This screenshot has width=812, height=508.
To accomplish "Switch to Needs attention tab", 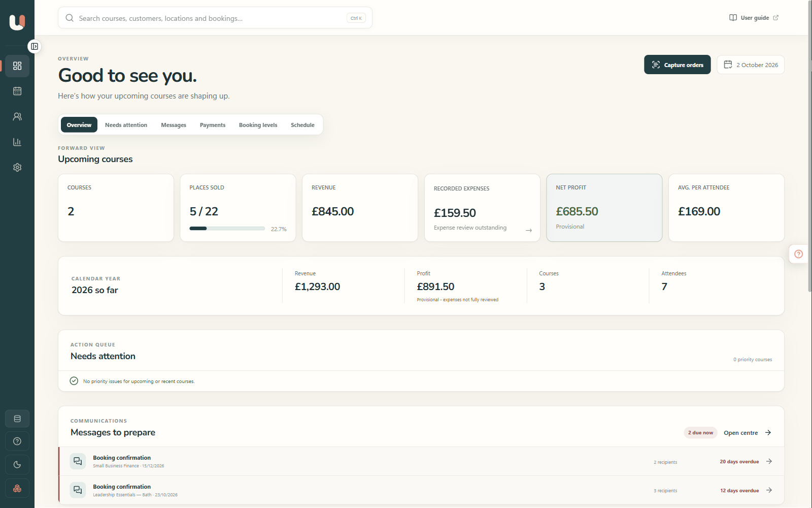I will pos(126,124).
